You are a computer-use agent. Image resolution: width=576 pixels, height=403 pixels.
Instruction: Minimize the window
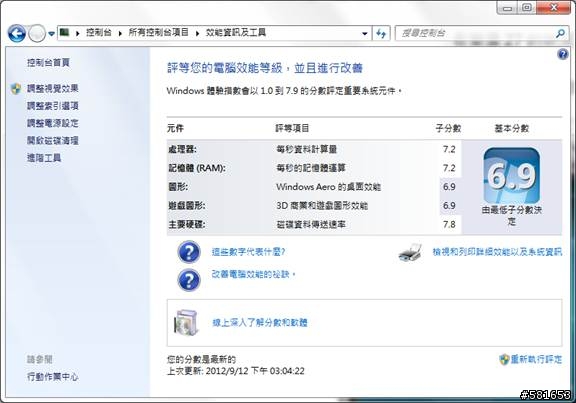click(x=508, y=8)
